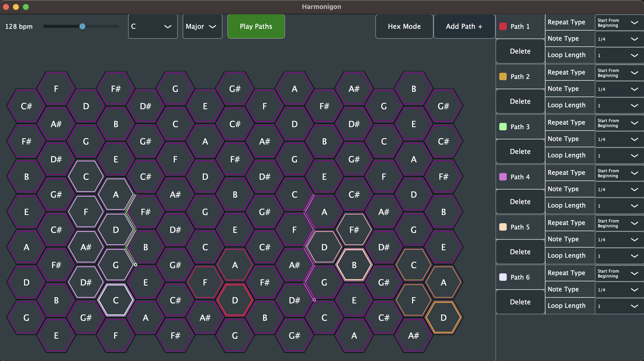Open the key dropdown showing C

click(x=152, y=26)
